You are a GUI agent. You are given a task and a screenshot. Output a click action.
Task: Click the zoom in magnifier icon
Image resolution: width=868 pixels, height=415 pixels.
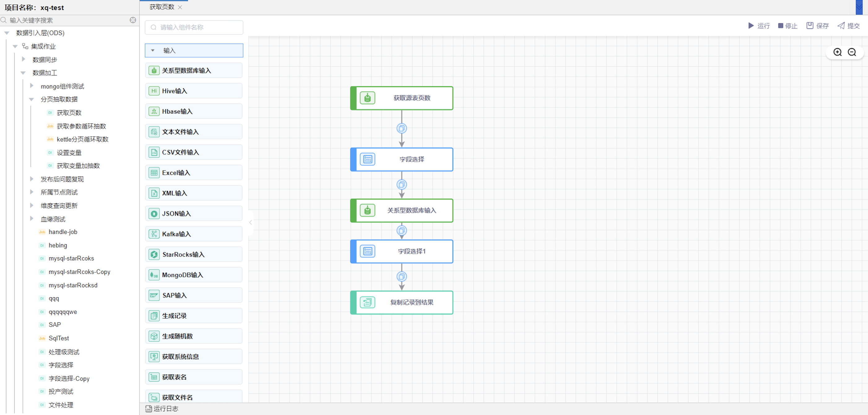[x=837, y=52]
